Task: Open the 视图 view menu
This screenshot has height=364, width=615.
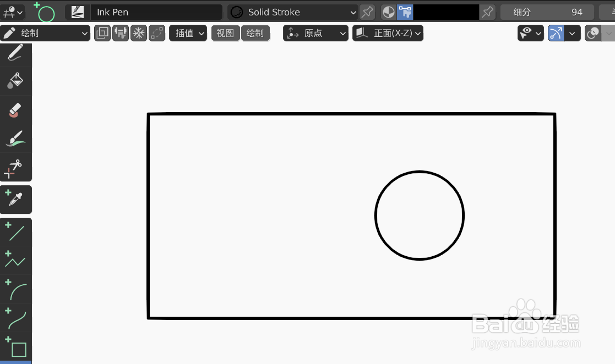Action: point(225,34)
